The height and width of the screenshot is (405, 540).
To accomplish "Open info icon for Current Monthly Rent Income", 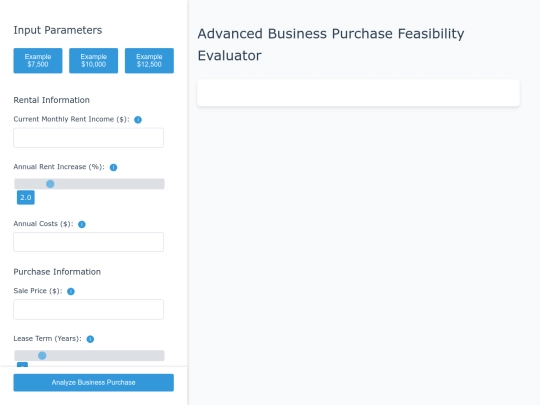I will tap(138, 120).
